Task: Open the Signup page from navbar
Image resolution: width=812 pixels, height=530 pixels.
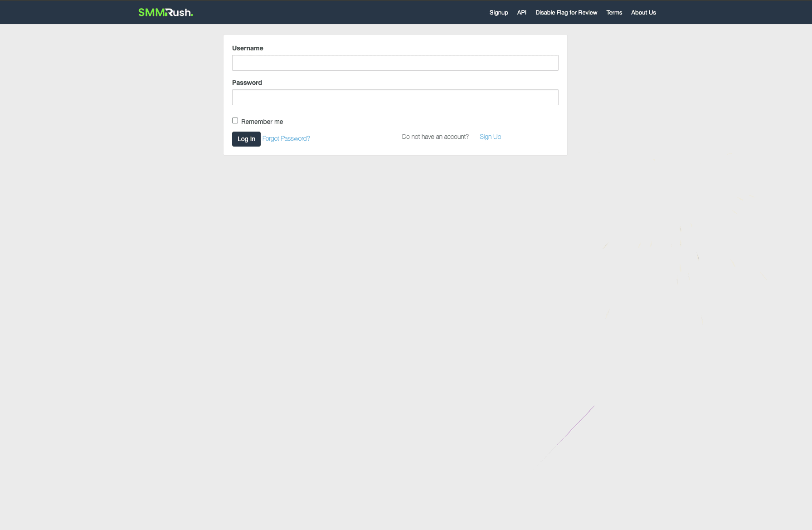Action: (x=498, y=12)
